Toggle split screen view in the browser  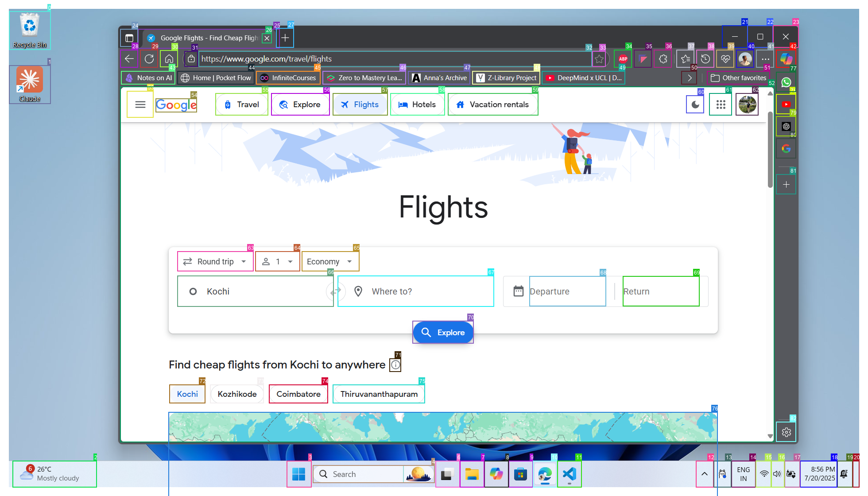point(129,38)
